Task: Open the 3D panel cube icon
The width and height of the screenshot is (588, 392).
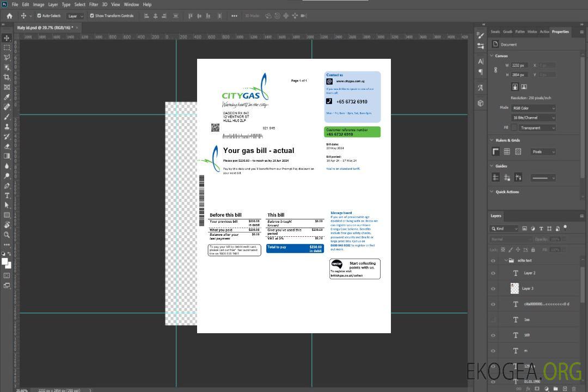Action: [x=481, y=103]
